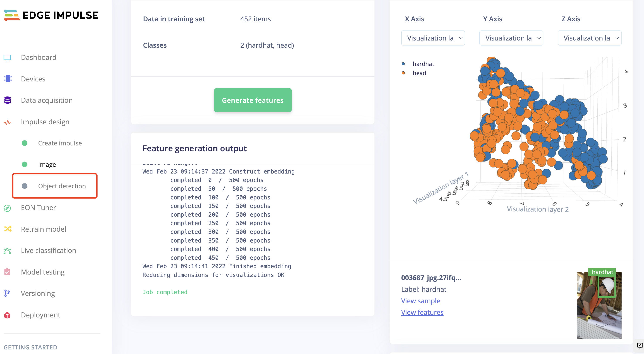Click the 'Label: hardhat' text

pos(423,289)
